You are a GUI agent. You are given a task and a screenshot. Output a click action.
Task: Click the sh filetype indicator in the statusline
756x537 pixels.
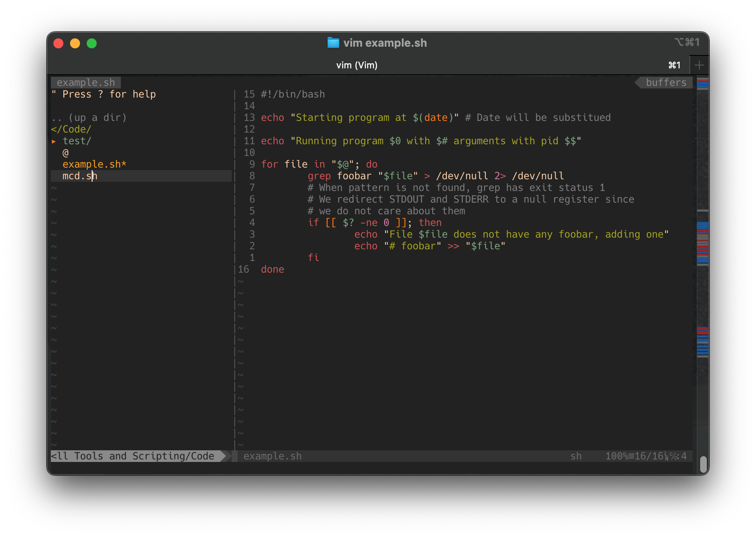tap(577, 456)
